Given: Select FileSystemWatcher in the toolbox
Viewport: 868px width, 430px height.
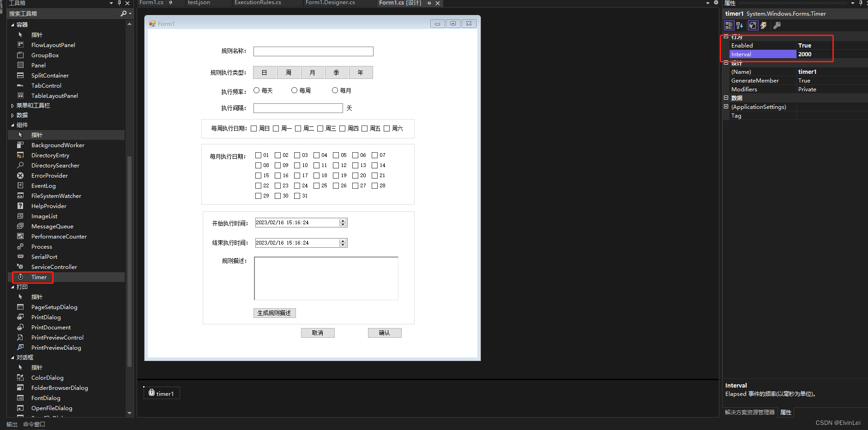Looking at the screenshot, I should point(56,196).
